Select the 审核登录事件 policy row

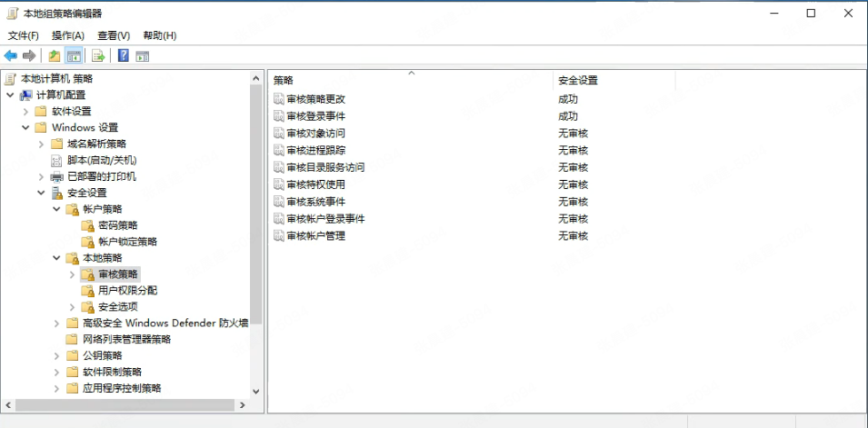click(x=316, y=116)
